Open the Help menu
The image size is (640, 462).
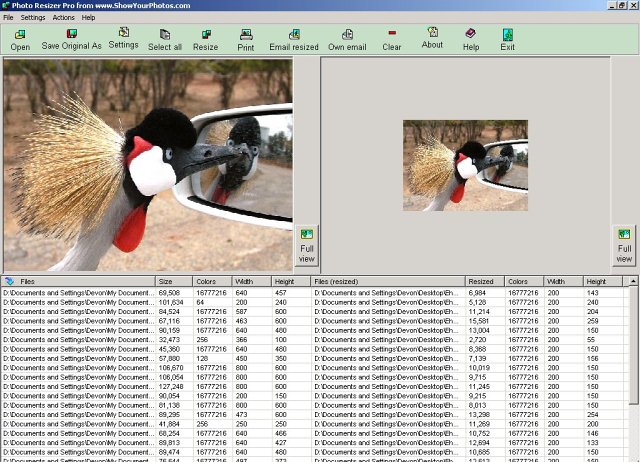[88, 18]
